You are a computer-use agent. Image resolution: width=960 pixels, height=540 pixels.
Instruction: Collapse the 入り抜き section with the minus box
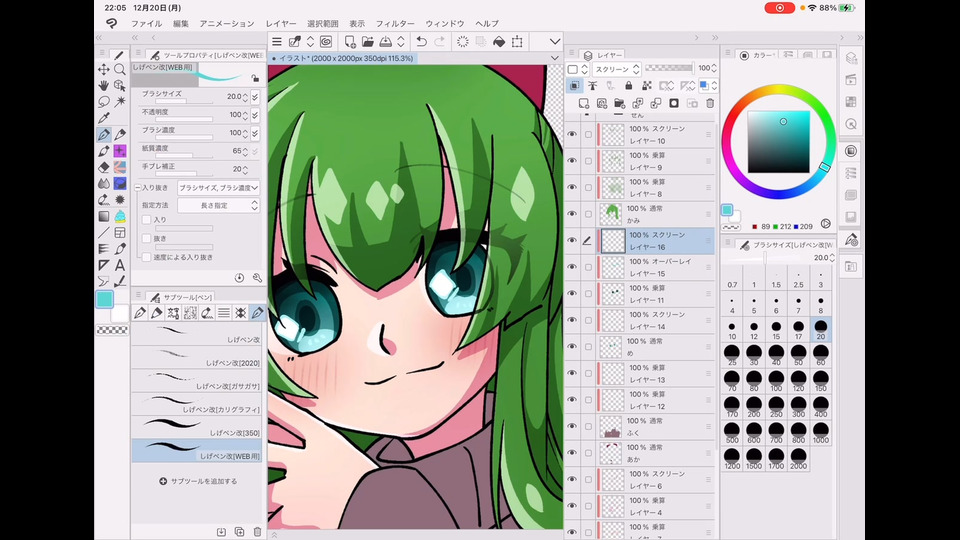tap(137, 187)
